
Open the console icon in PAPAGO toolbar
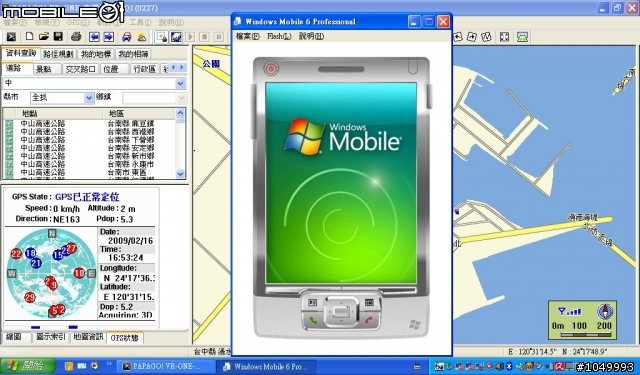(x=11, y=37)
